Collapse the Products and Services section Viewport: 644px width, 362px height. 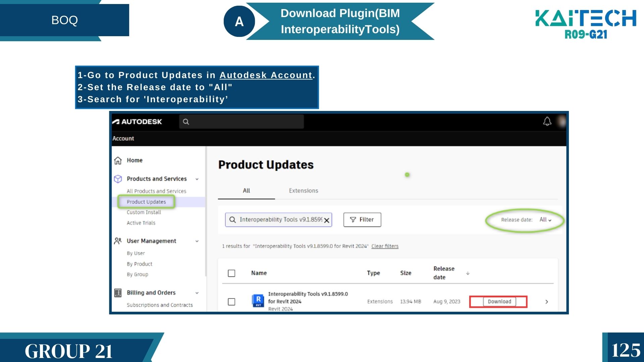pyautogui.click(x=197, y=179)
